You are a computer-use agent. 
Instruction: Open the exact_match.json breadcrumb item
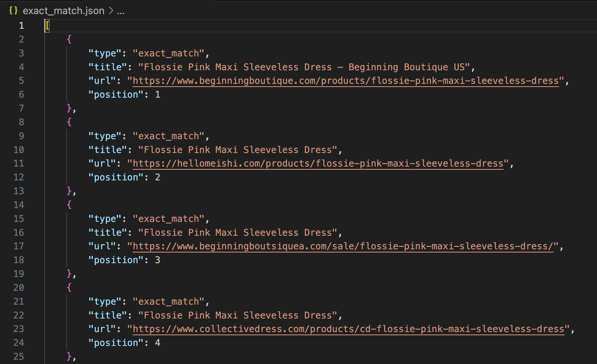point(63,11)
